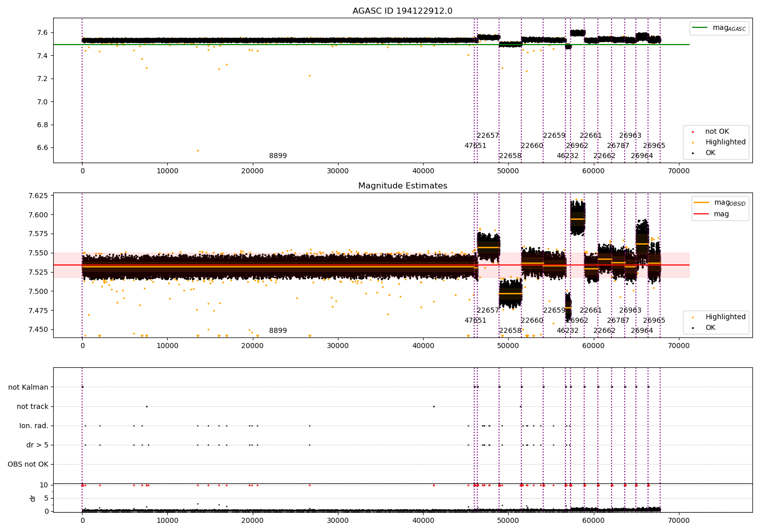
Task: Click the "OBS not OK" row label
Action: [28, 465]
